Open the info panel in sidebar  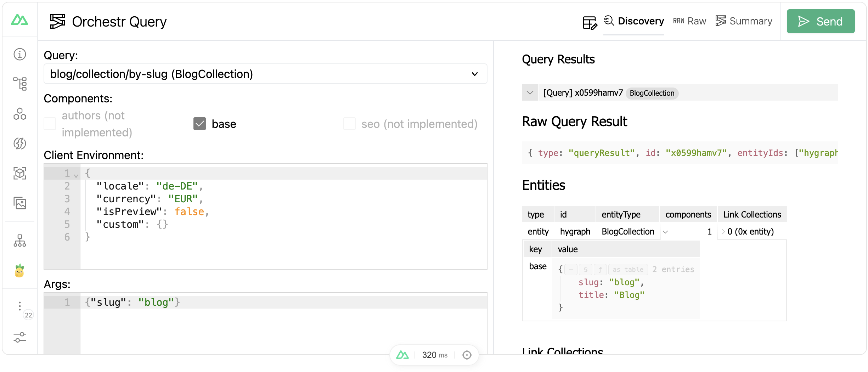[19, 54]
